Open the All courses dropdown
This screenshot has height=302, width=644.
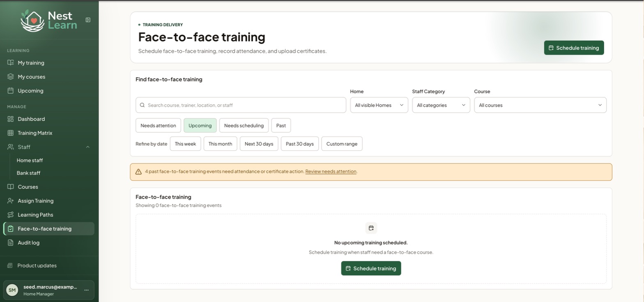540,105
